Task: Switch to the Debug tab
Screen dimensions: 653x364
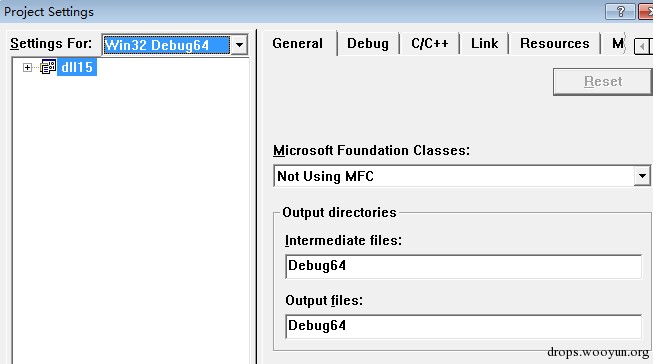Action: [368, 43]
